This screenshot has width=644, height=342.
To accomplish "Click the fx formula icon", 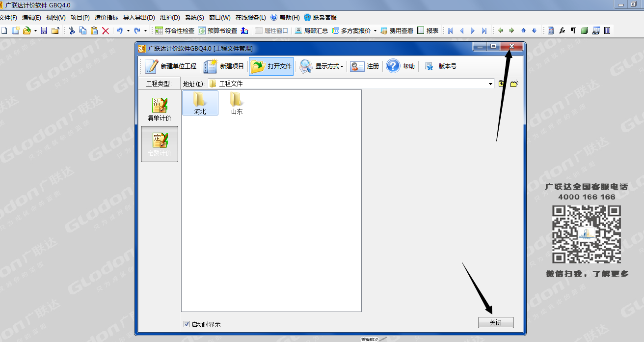I will pos(562,30).
